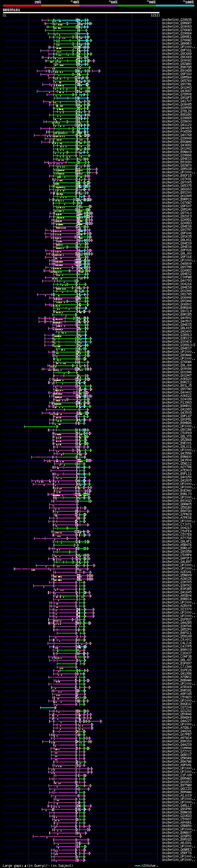The image size is (197, 868).
Task: Select hit UniRef100_Q39835
Action: tap(177, 20)
